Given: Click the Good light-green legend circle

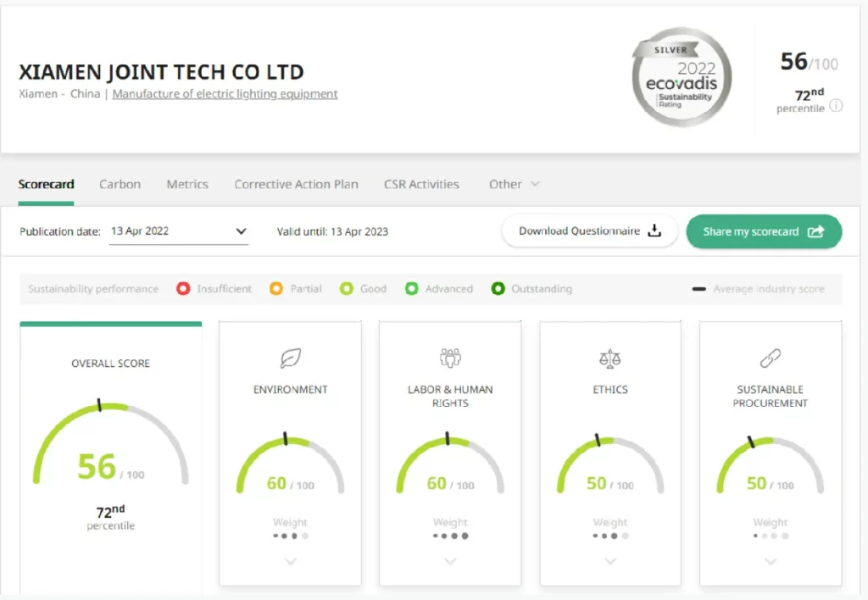Looking at the screenshot, I should point(347,288).
